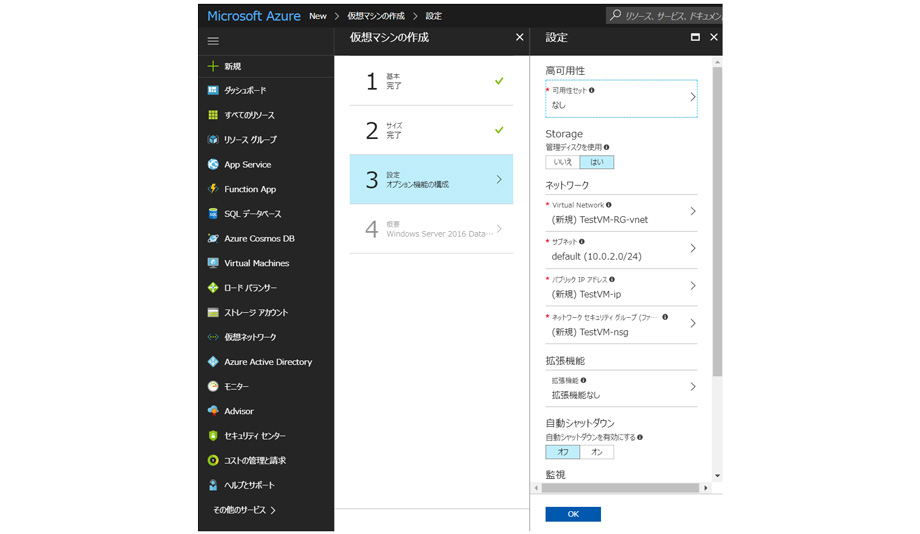Click the Virtual Machines monitor icon
Viewport: 920px width, 534px height.
213,263
